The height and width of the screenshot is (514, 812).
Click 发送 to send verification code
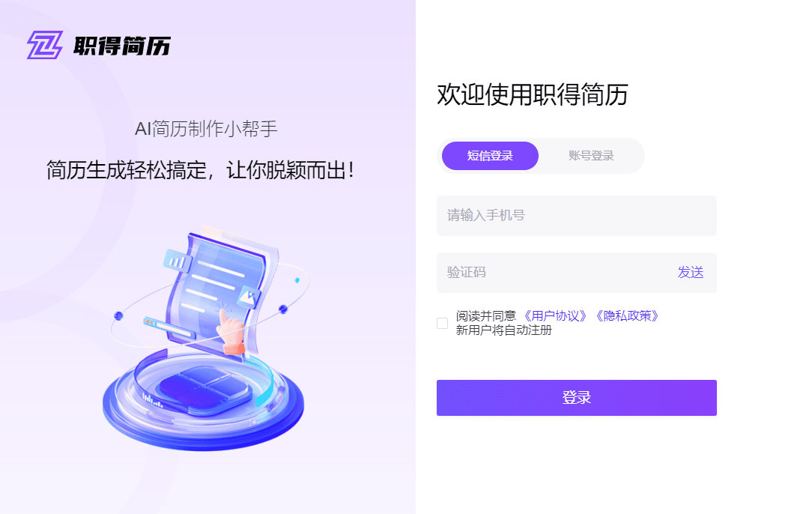click(691, 273)
